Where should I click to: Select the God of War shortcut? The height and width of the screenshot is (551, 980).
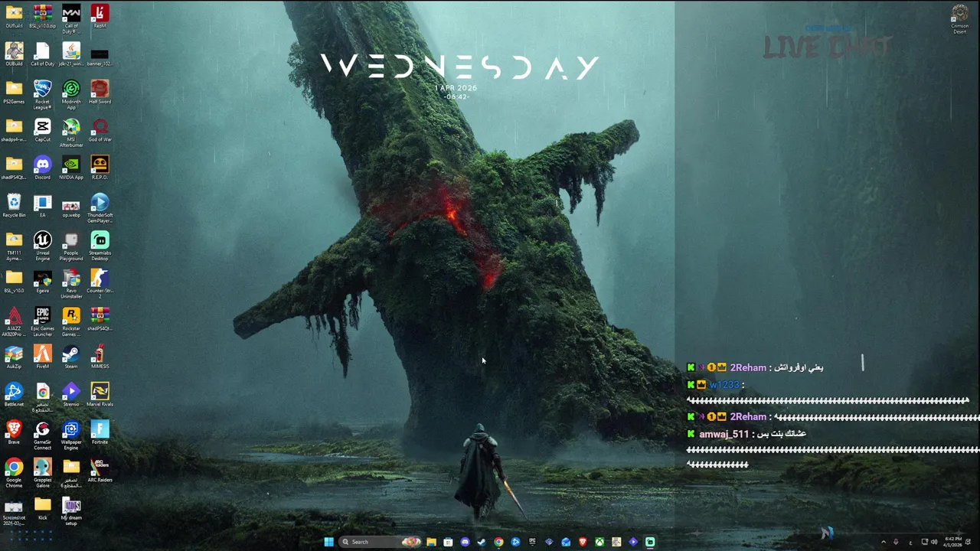[100, 129]
